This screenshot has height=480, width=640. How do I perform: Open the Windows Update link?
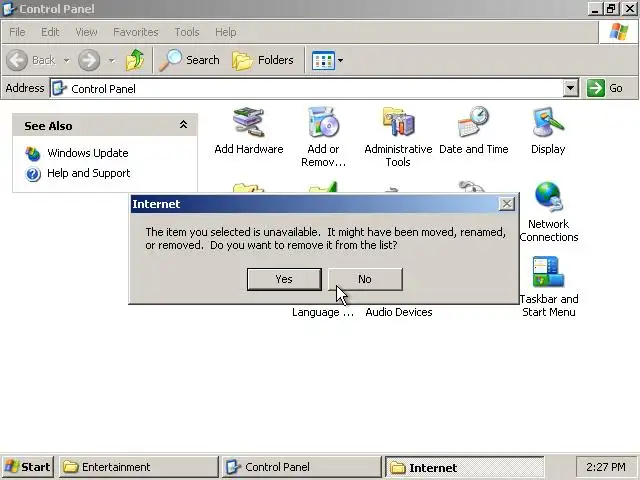(88, 153)
